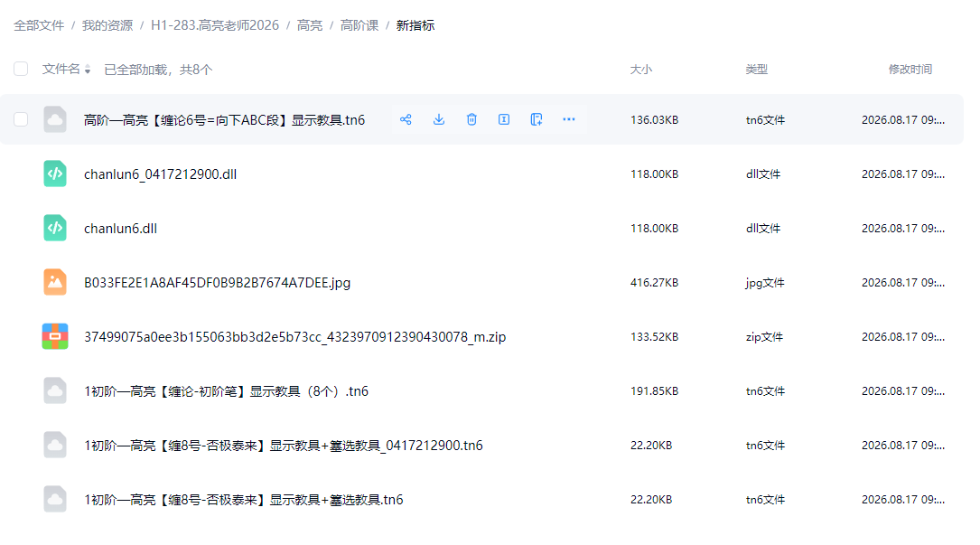
Task: Open the file name ending _0417212900.tn6
Action: [x=283, y=446]
